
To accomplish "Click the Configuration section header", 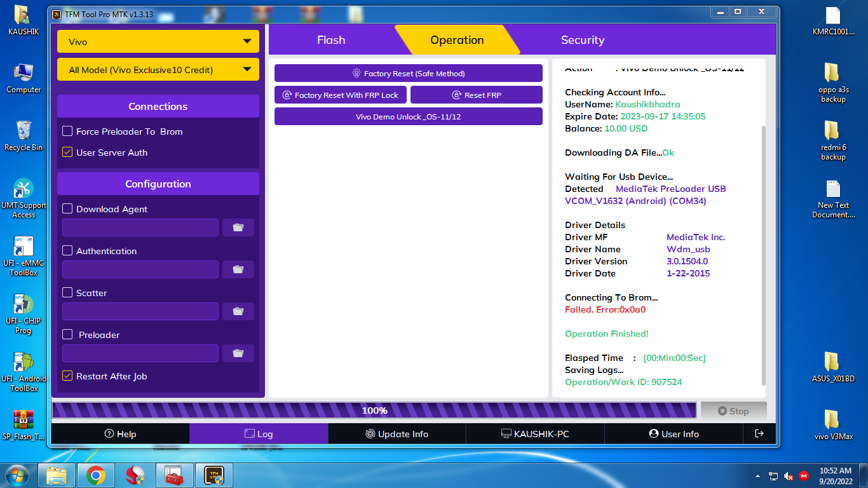I will 158,184.
